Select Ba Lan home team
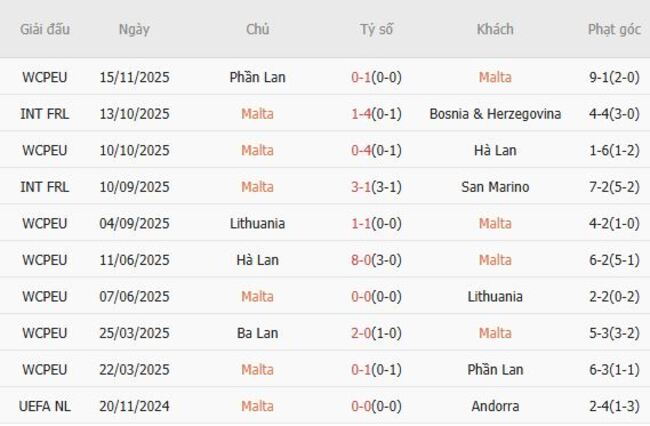Image resolution: width=650 pixels, height=426 pixels. click(x=257, y=333)
